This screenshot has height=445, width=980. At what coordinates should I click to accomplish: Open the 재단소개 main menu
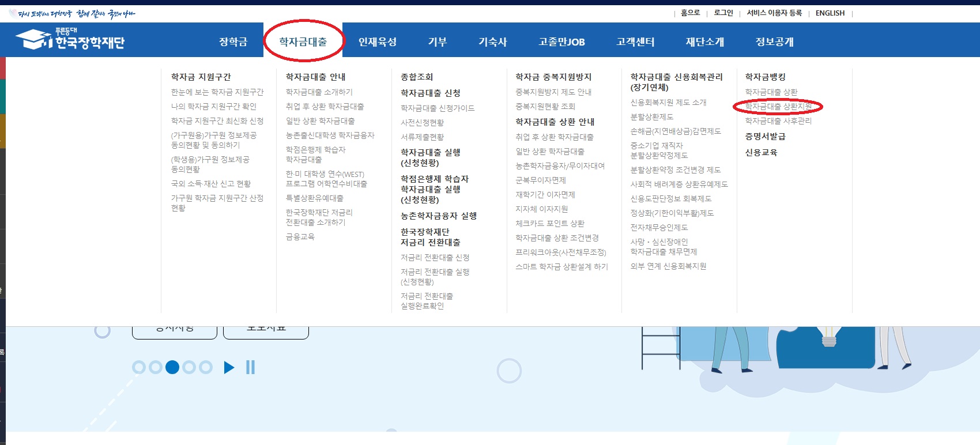pos(704,42)
